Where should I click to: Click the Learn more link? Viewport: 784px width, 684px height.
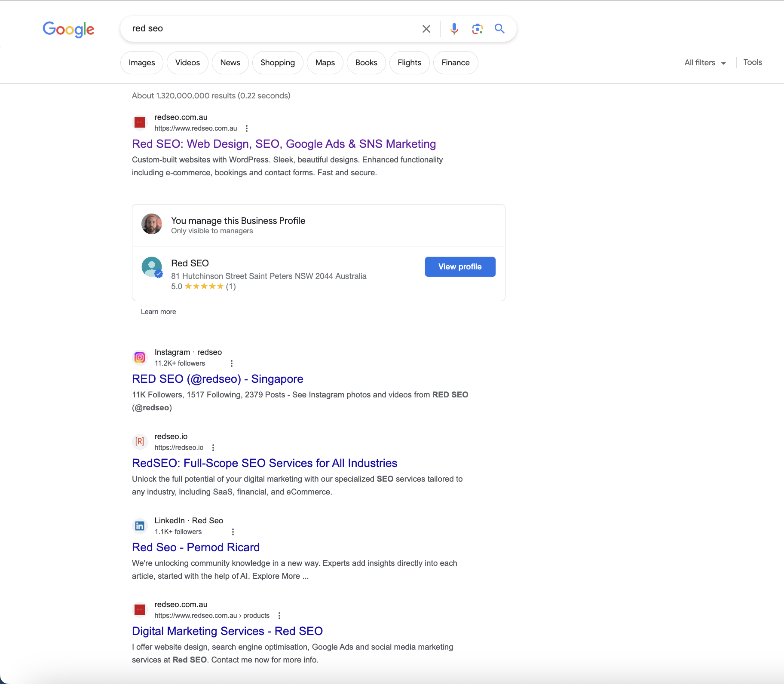point(158,312)
